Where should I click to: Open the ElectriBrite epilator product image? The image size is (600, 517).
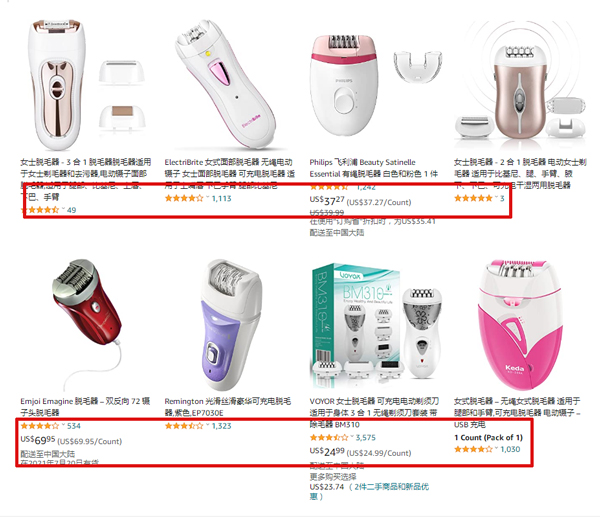tap(226, 85)
